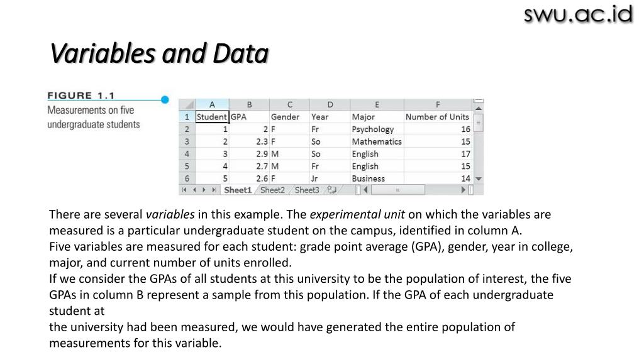This screenshot has width=644, height=362.
Task: Select column B header
Action: point(249,104)
